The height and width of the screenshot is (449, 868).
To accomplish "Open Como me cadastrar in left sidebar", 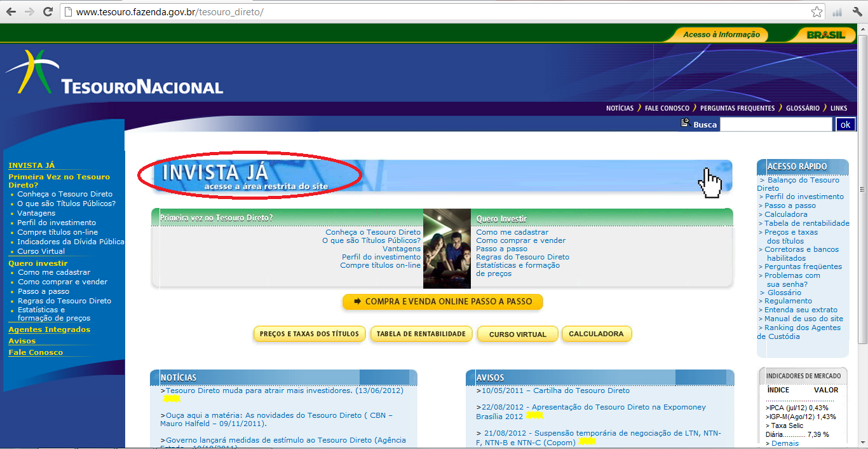I will (54, 272).
